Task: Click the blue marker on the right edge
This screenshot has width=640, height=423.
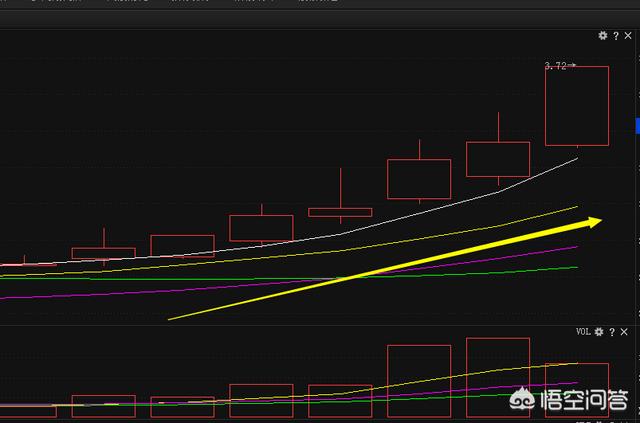Action: 637,125
